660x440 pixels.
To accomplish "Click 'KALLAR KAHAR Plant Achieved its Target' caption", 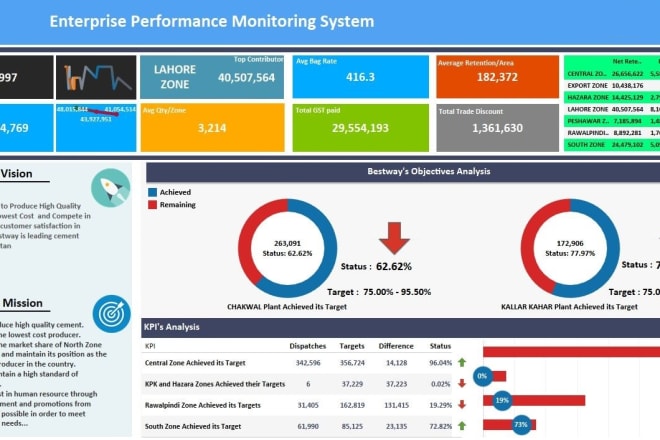I will pos(569,307).
